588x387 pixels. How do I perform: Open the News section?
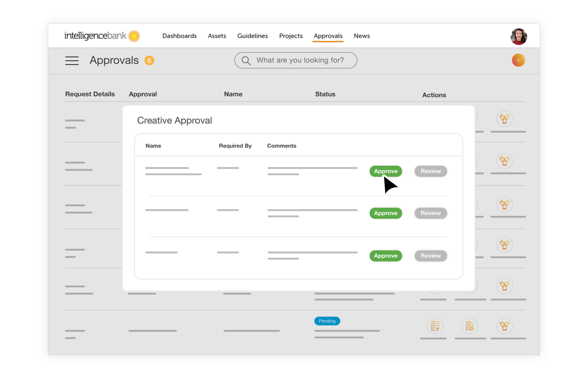[x=362, y=36]
